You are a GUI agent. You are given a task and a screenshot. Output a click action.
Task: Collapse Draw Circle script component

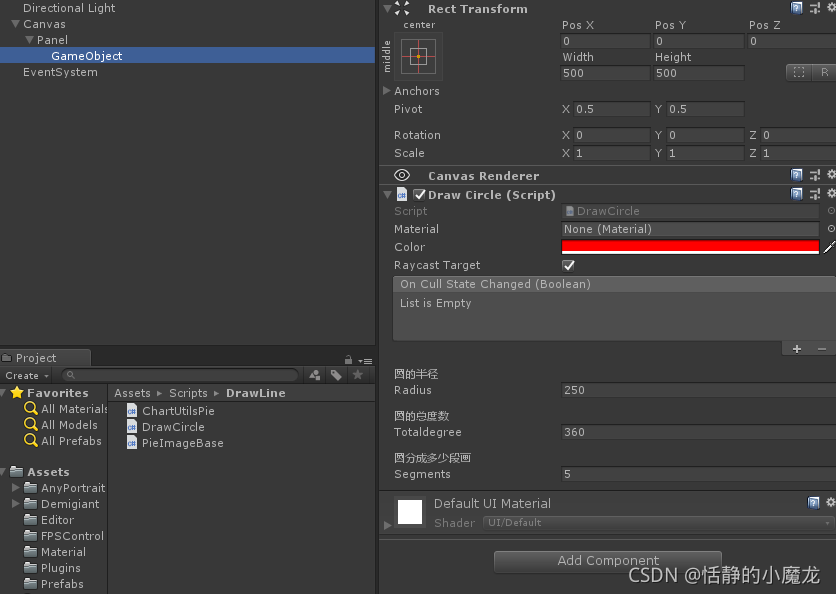388,195
